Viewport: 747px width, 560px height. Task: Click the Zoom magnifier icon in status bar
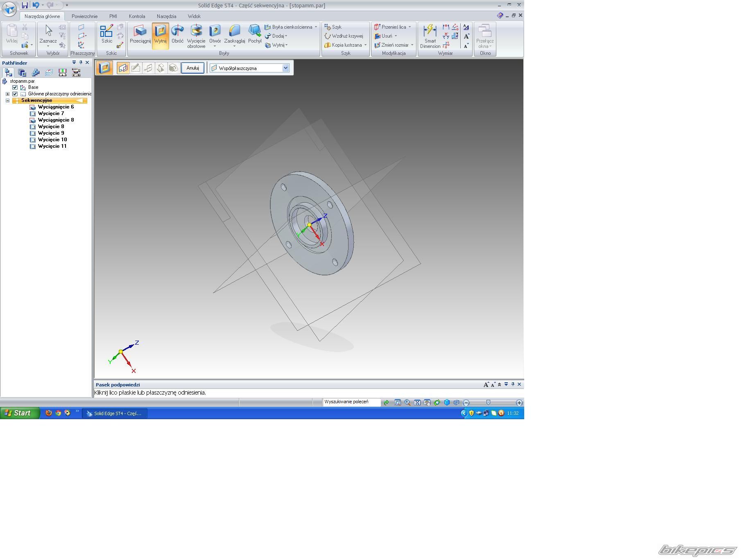(x=407, y=403)
